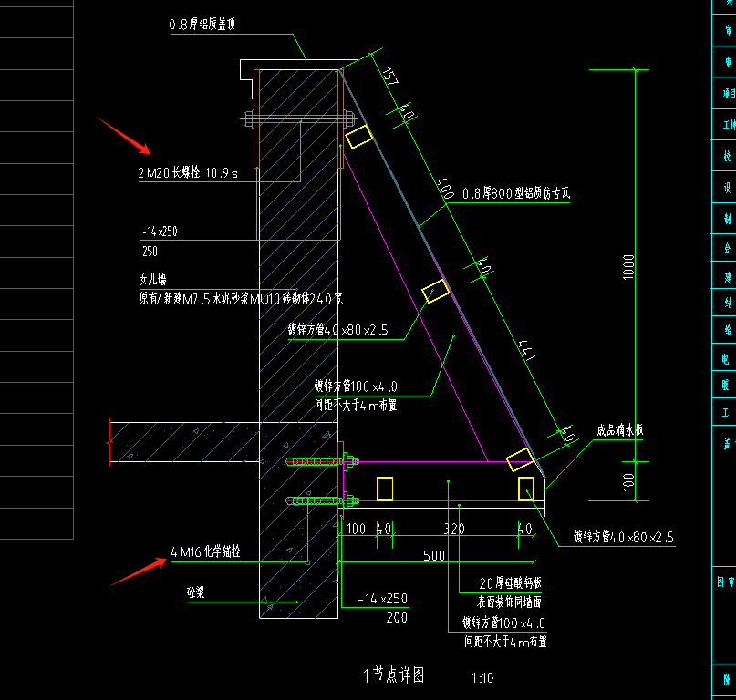Select '镀锌方管40x80x2.5' label below 成品滴水板
Image resolution: width=736 pixels, height=700 pixels.
click(623, 537)
